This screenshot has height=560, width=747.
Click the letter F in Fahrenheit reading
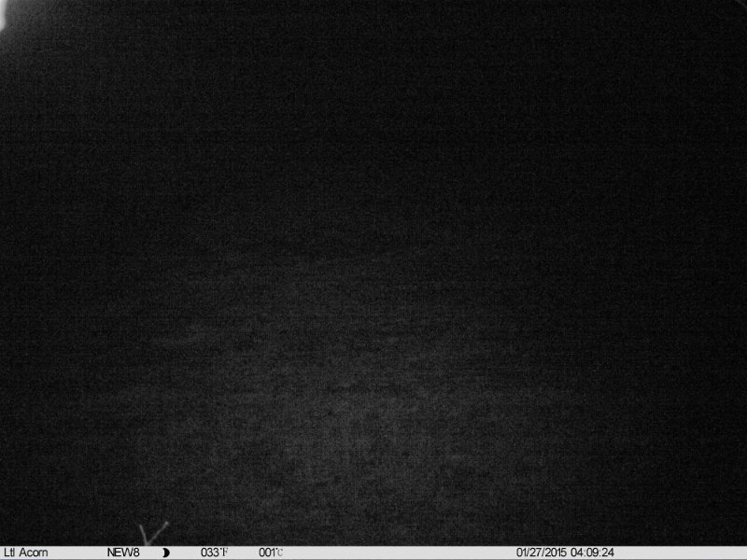coord(225,553)
